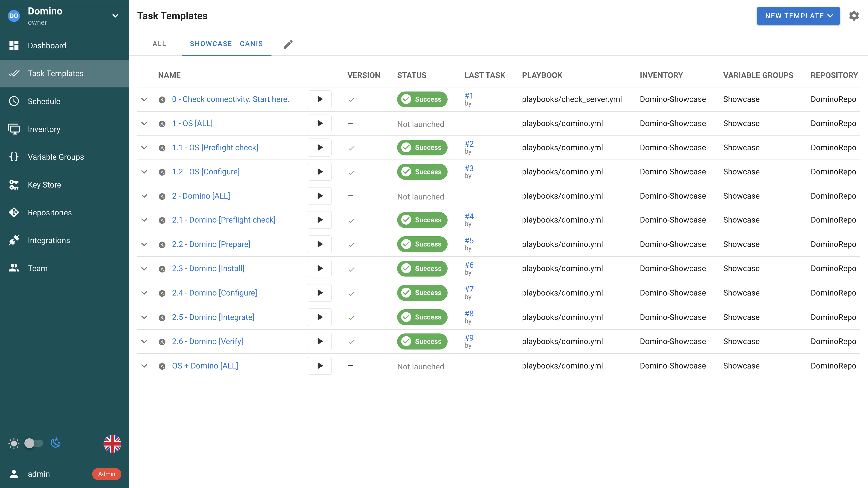Run the '1 - OS [ALL]' template
This screenshot has height=488, width=868.
pos(319,123)
